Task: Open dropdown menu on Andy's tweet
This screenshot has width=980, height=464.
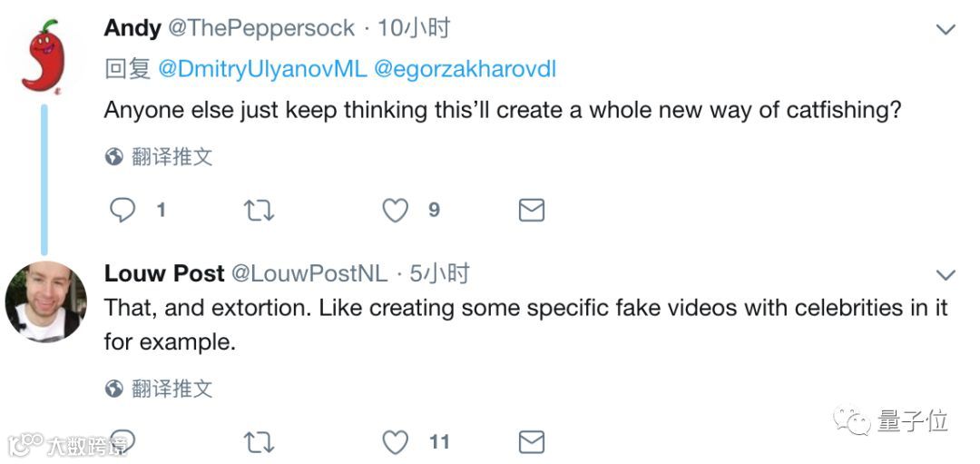Action: [946, 30]
